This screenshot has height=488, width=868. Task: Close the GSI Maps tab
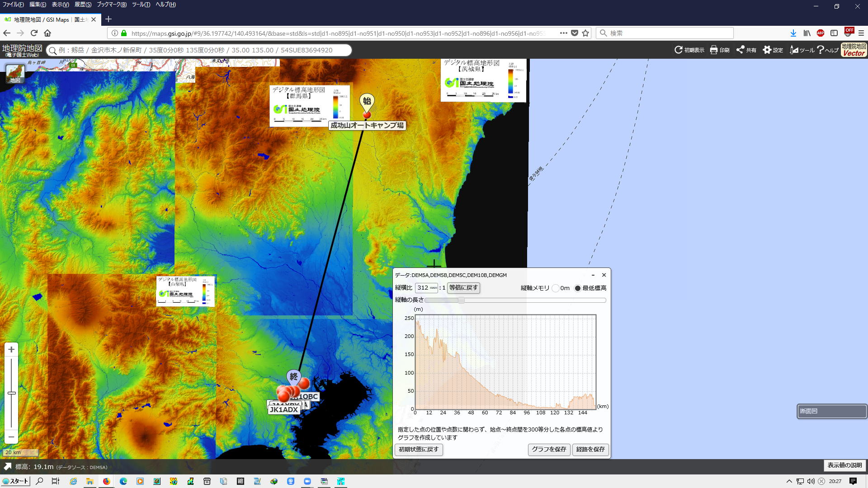point(94,19)
